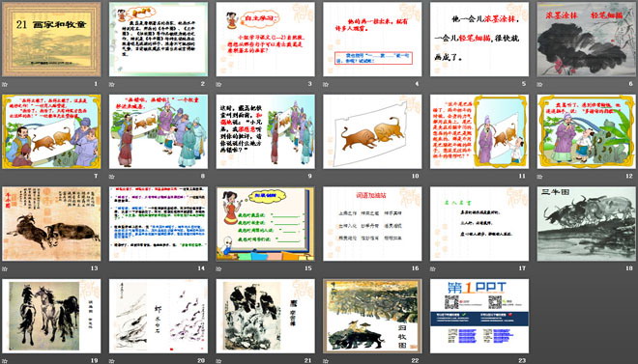Select slide 21 with the eagles painting
The width and height of the screenshot is (638, 364).
[265, 316]
